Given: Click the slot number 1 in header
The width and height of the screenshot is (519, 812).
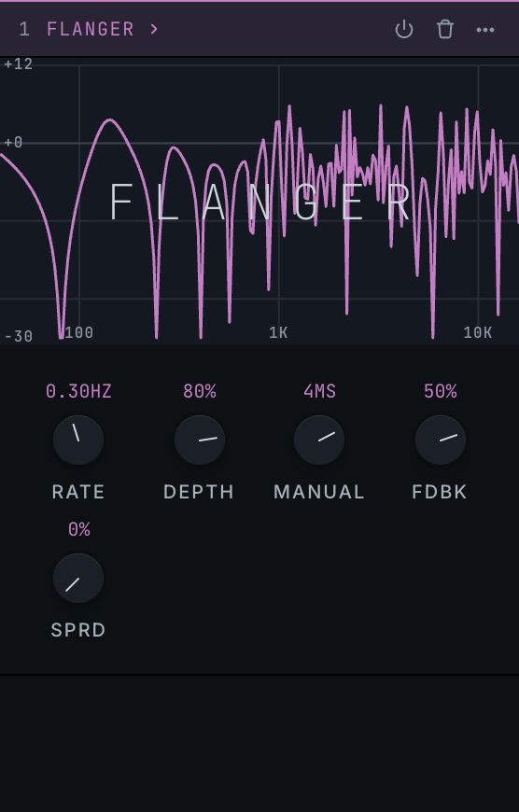Looking at the screenshot, I should [x=24, y=29].
